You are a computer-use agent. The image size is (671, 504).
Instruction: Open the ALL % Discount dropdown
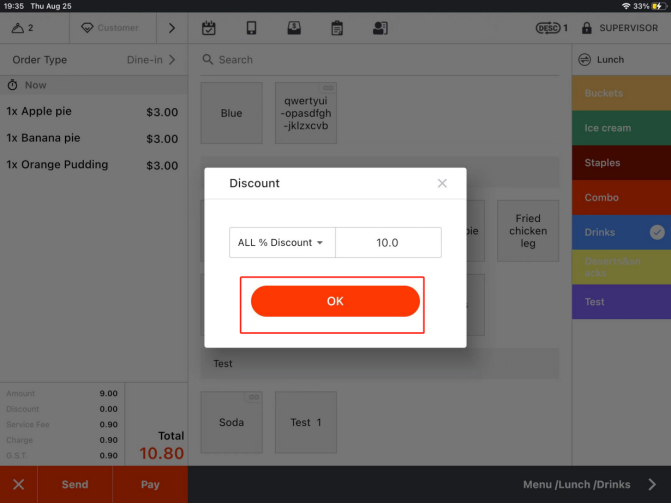point(281,243)
